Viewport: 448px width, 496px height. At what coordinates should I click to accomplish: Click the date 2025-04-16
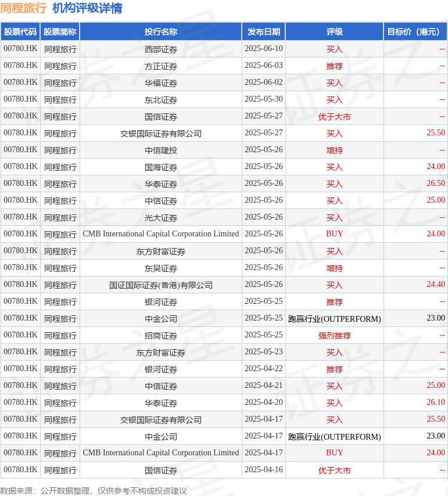coord(264,469)
